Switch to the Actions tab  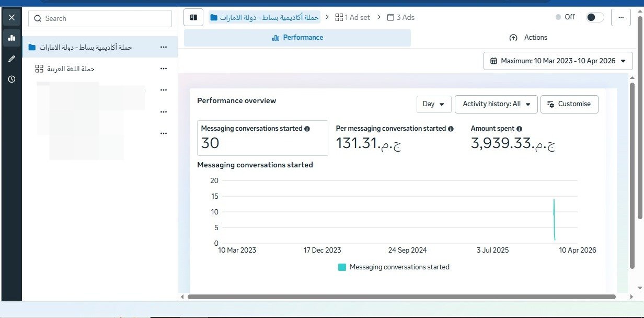[x=528, y=38]
